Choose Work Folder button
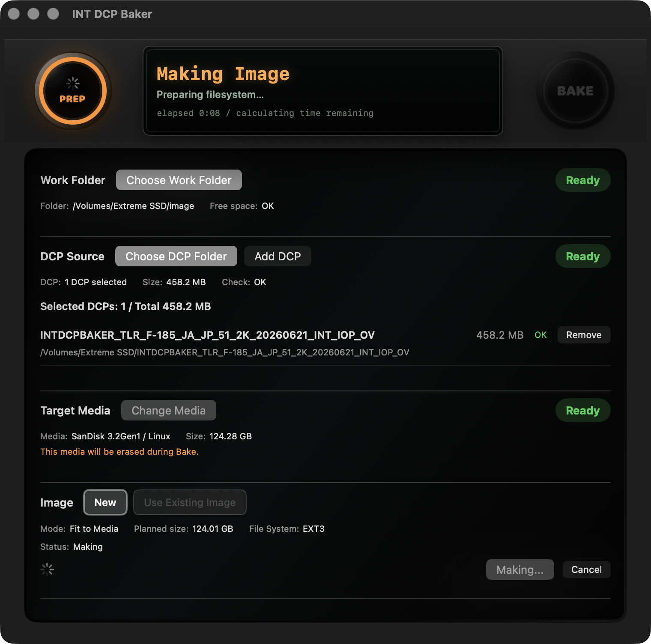This screenshot has width=651, height=644. click(x=179, y=180)
